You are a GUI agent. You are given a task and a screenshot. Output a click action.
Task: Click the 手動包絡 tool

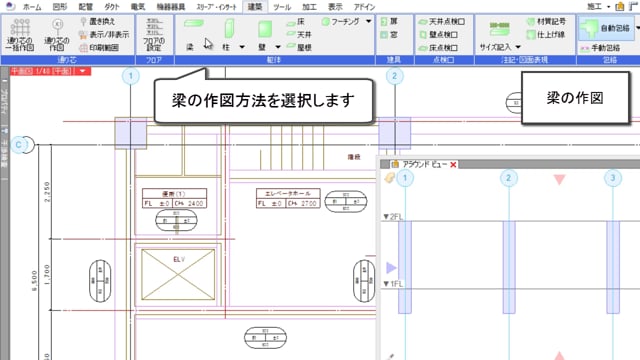coord(601,48)
